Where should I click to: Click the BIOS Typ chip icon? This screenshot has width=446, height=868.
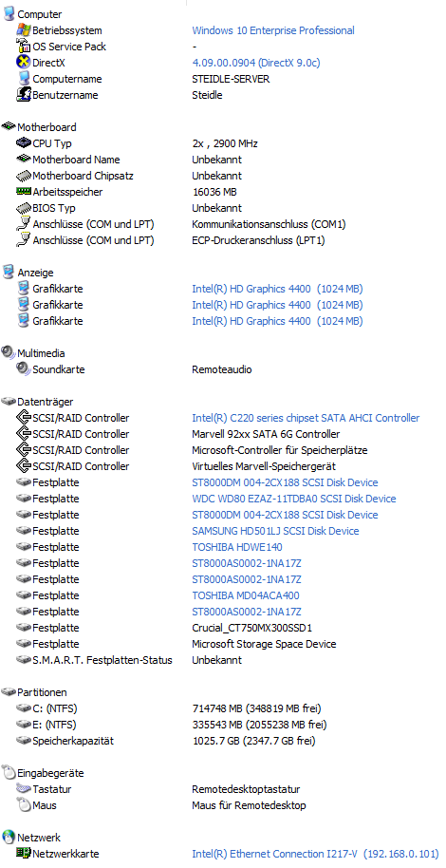click(24, 208)
